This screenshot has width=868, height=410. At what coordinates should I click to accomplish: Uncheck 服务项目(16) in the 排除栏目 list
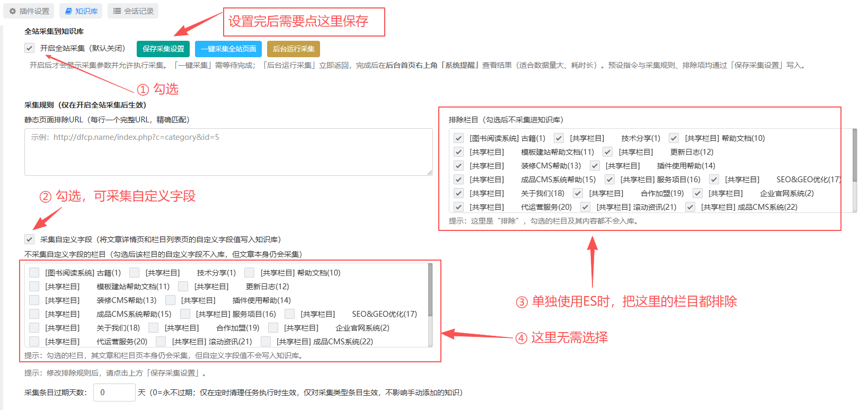610,180
